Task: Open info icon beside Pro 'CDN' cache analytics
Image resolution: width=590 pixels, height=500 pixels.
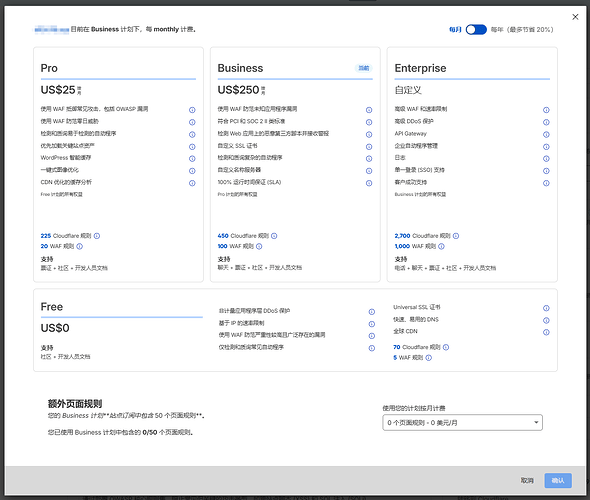Action: 192,183
